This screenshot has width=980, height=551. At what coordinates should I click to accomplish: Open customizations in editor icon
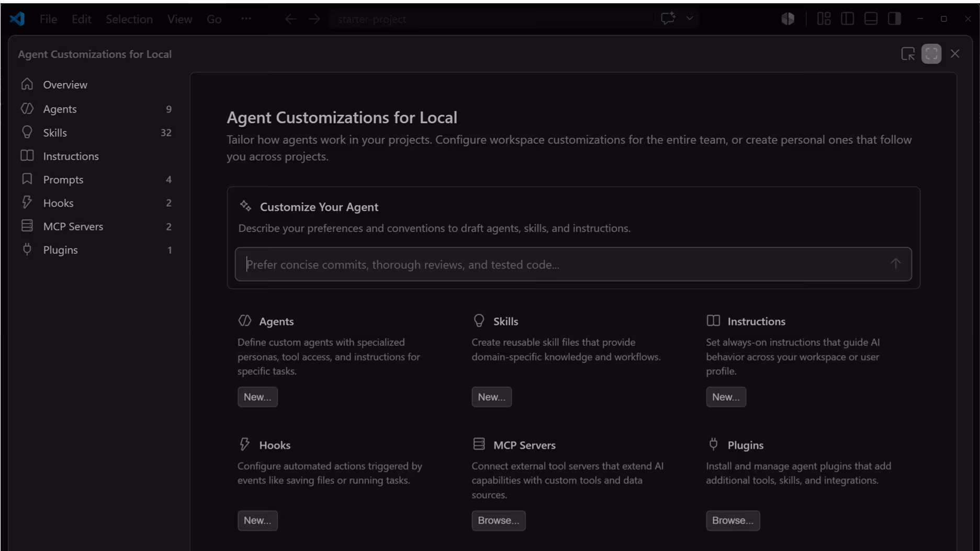point(908,54)
